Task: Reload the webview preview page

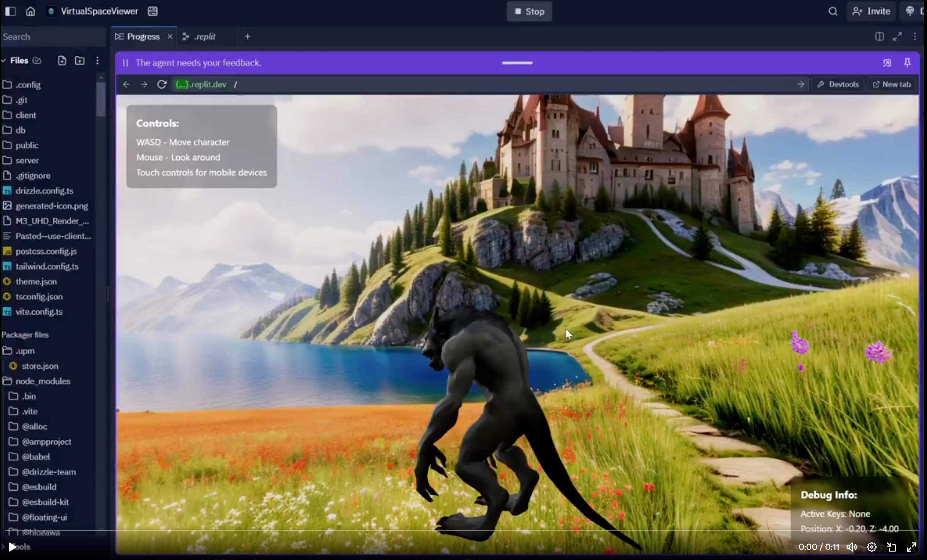Action: tap(162, 85)
